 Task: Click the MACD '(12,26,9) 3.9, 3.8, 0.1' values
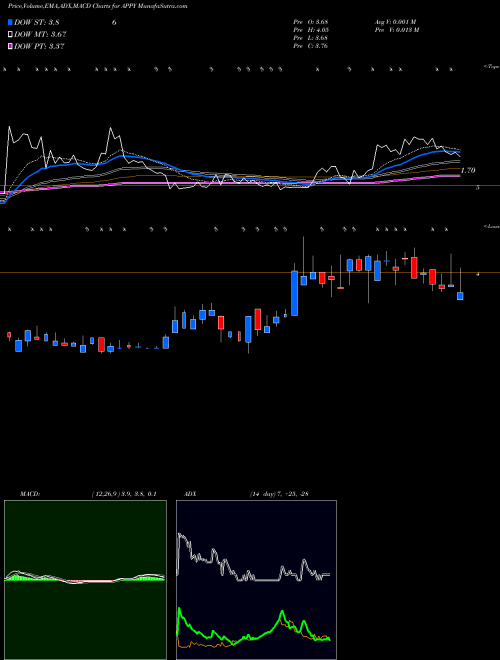tap(124, 494)
